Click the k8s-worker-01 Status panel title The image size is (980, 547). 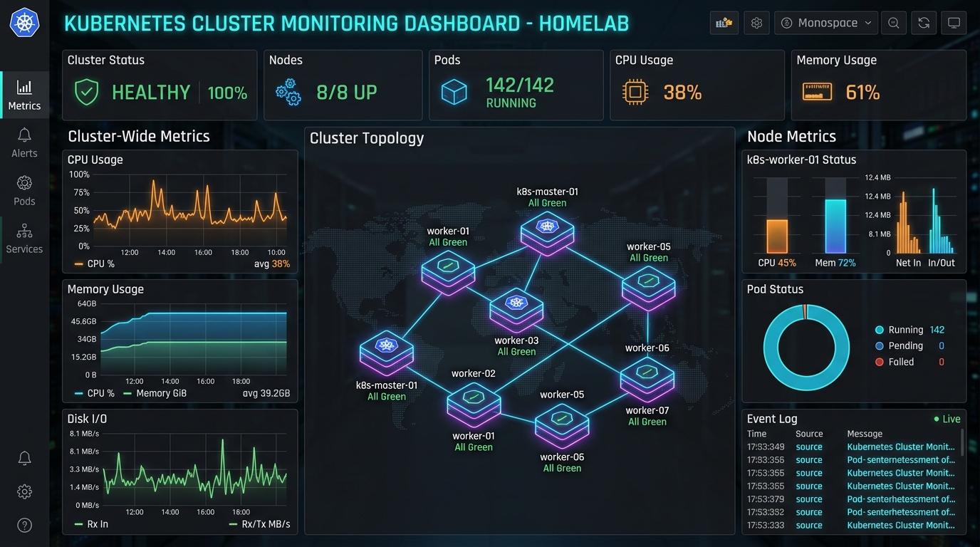[x=801, y=160]
